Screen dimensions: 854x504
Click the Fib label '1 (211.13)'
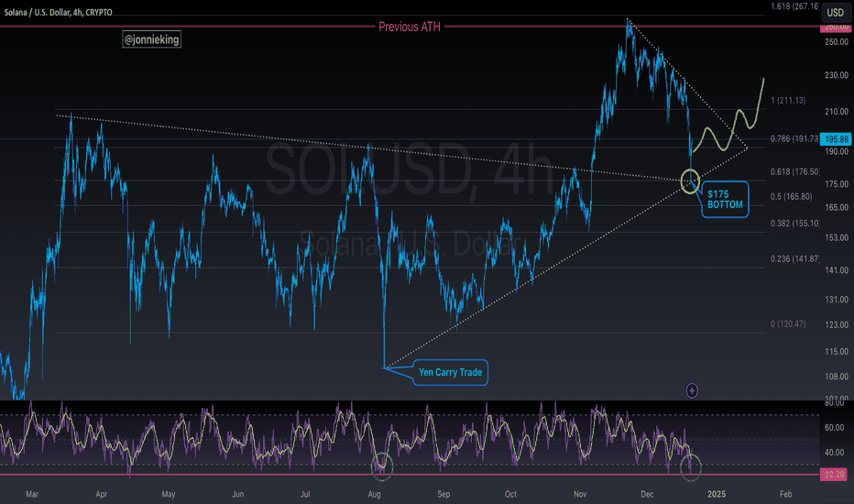(x=788, y=100)
